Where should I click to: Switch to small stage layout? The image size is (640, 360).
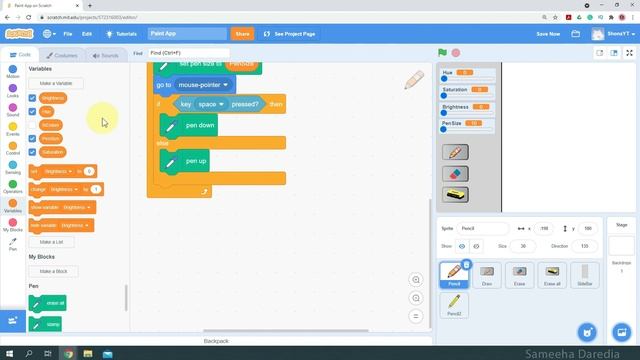pyautogui.click(x=600, y=53)
